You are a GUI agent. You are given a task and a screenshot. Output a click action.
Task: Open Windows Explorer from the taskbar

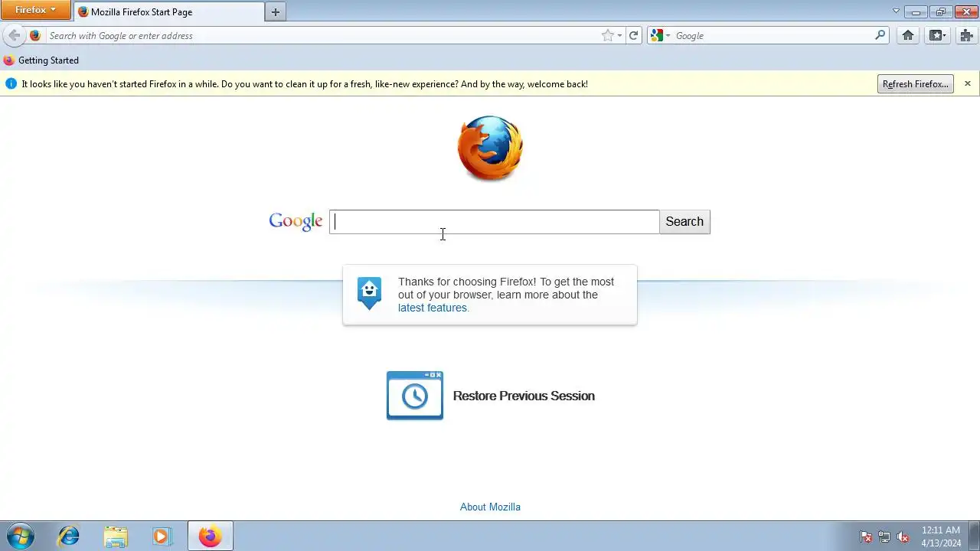(116, 536)
